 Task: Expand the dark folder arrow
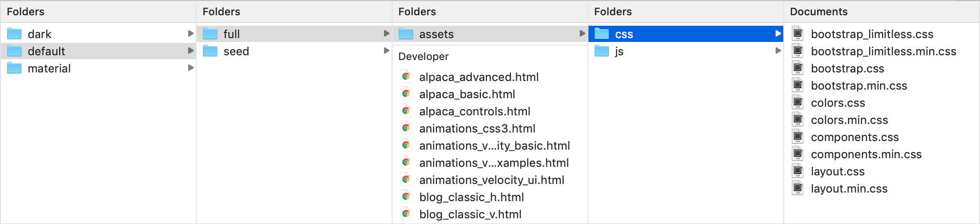191,33
